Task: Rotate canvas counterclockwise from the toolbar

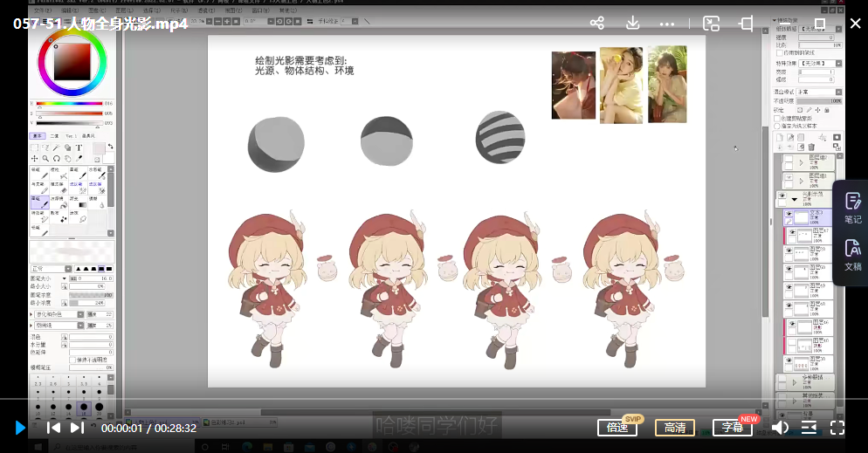Action: (x=279, y=21)
